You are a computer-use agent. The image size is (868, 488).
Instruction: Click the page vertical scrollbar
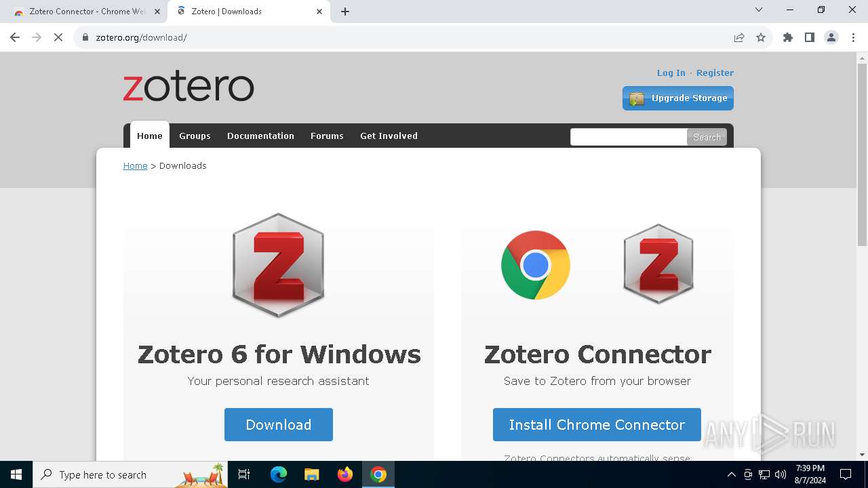coord(862,156)
